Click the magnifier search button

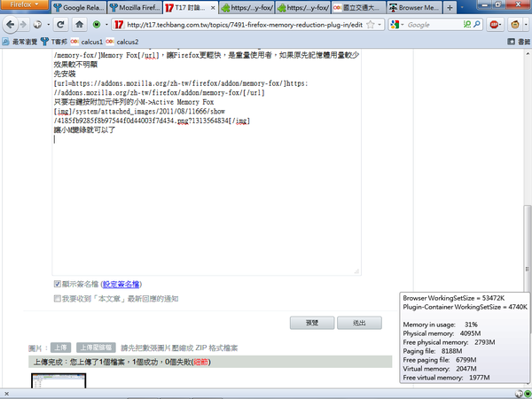click(477, 24)
